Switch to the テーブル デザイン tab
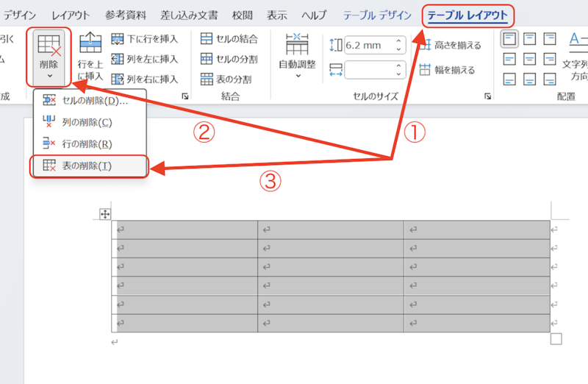Viewport: 588px width, 384px height. point(377,15)
